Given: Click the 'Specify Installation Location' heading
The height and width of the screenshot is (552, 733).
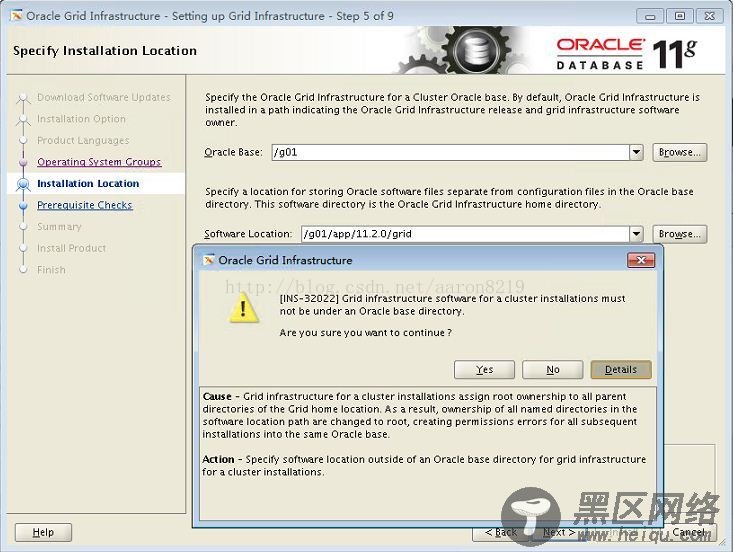Looking at the screenshot, I should pos(105,50).
